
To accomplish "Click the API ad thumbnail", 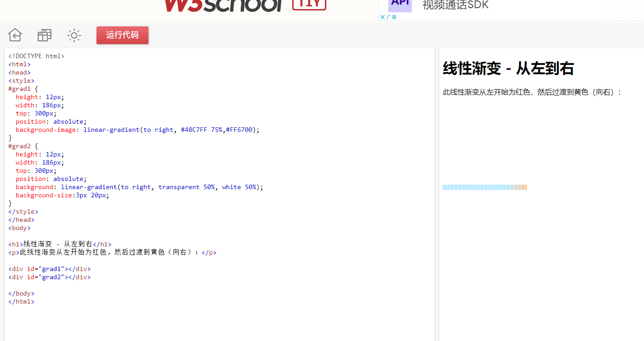I will [400, 5].
